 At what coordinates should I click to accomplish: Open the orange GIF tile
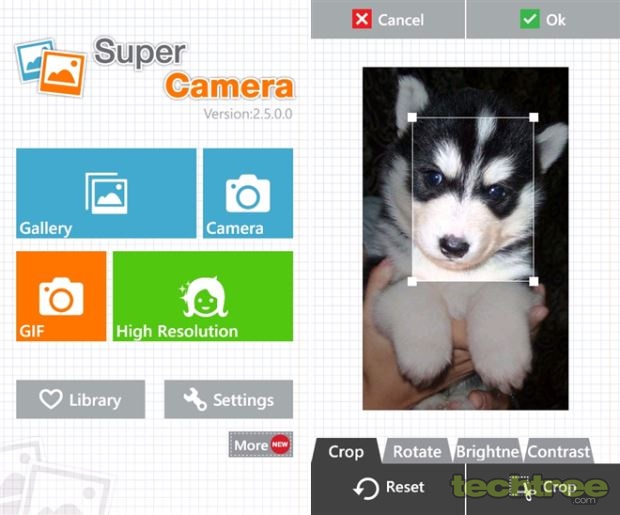61,296
